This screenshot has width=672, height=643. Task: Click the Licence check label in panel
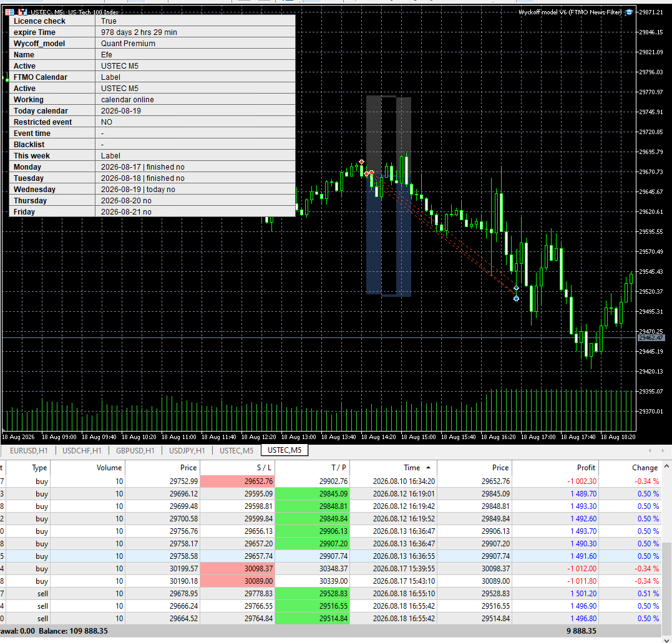pyautogui.click(x=39, y=21)
